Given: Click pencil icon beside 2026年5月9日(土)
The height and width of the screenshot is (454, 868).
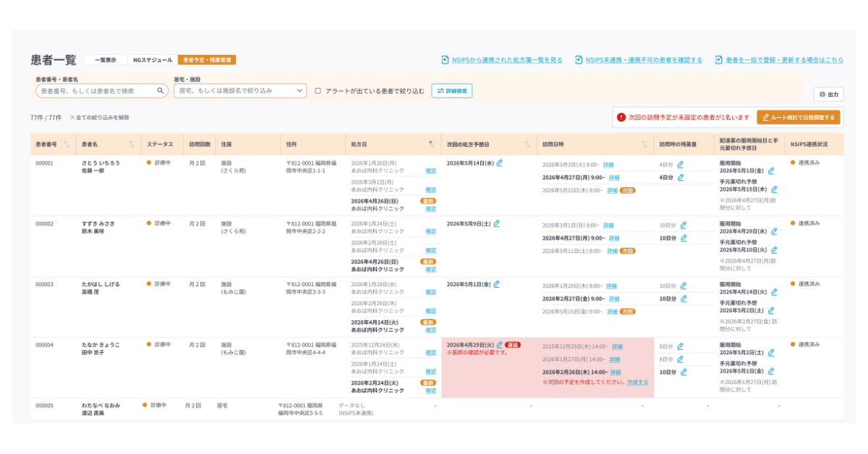Looking at the screenshot, I should click(496, 223).
